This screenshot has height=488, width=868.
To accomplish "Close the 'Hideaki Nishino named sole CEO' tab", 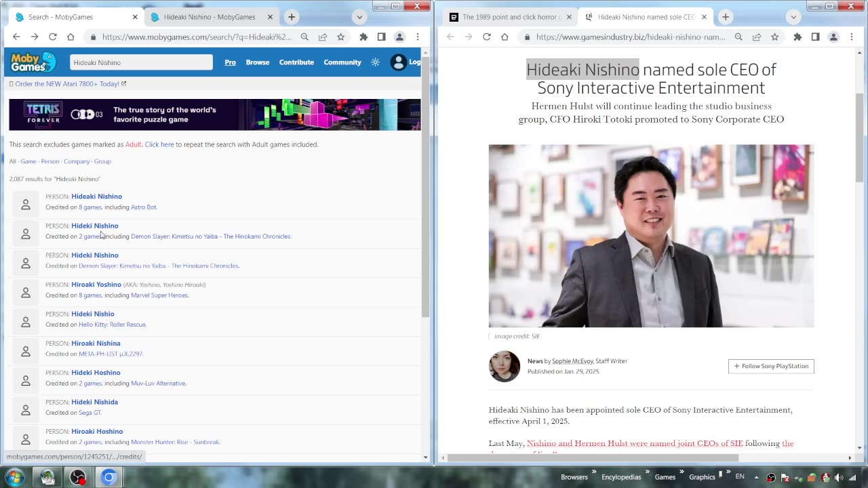I will click(x=705, y=17).
